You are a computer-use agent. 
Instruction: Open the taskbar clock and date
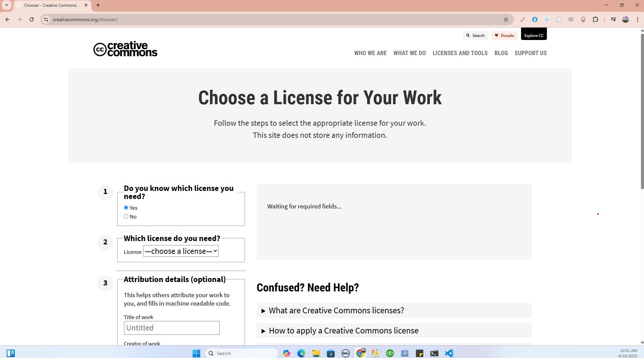coord(628,353)
